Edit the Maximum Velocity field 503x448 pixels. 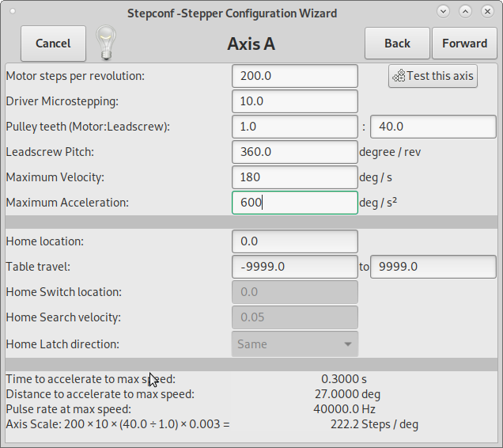(295, 177)
